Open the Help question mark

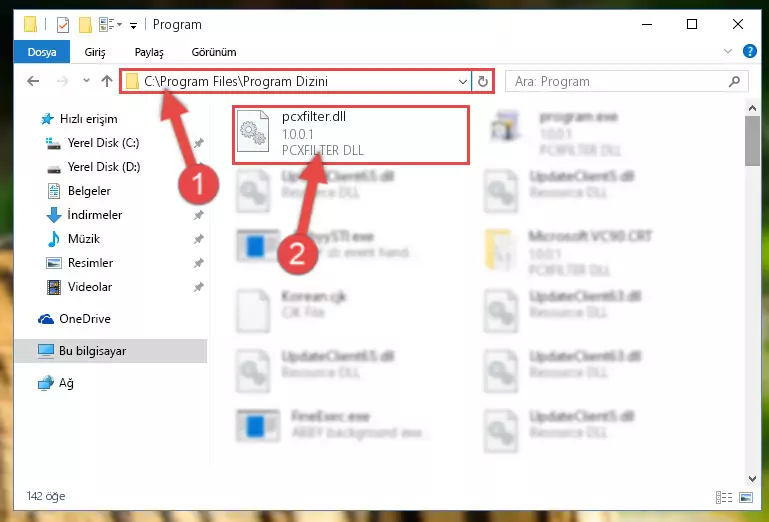(749, 51)
